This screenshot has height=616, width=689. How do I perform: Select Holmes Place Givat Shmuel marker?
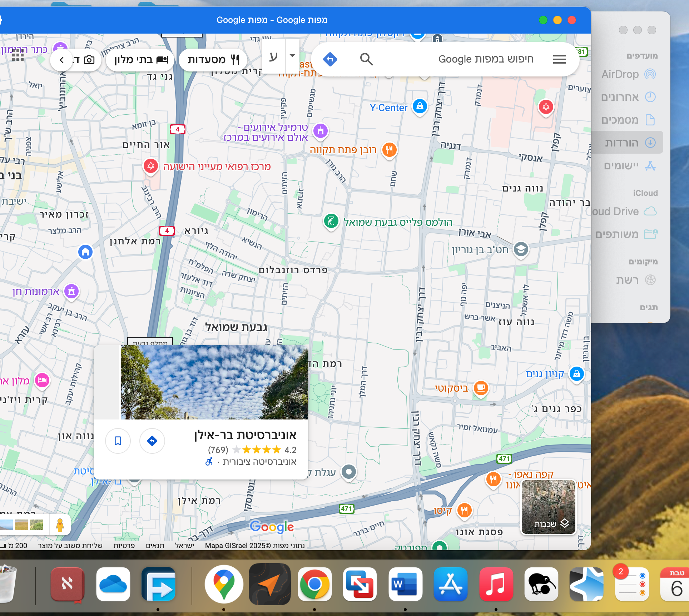[331, 222]
